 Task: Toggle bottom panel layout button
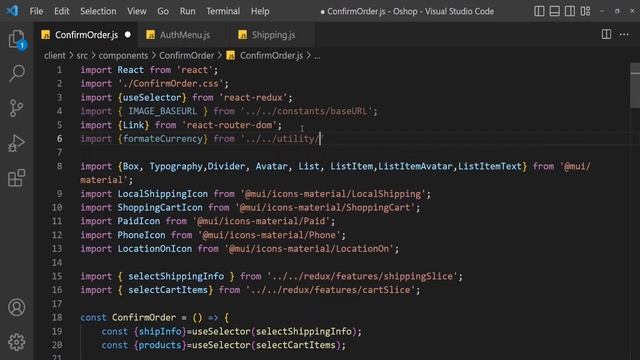(554, 11)
